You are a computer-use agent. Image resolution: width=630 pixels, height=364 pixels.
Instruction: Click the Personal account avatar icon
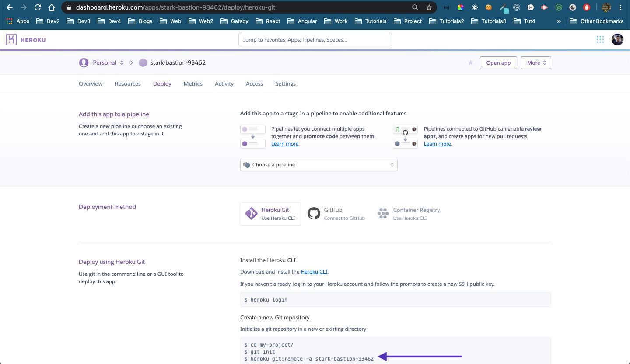pos(84,62)
